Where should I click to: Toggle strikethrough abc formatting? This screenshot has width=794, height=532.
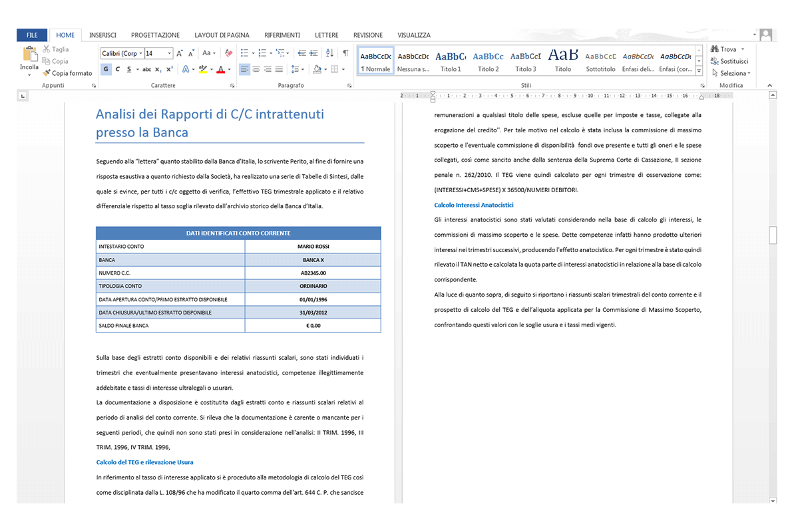146,69
